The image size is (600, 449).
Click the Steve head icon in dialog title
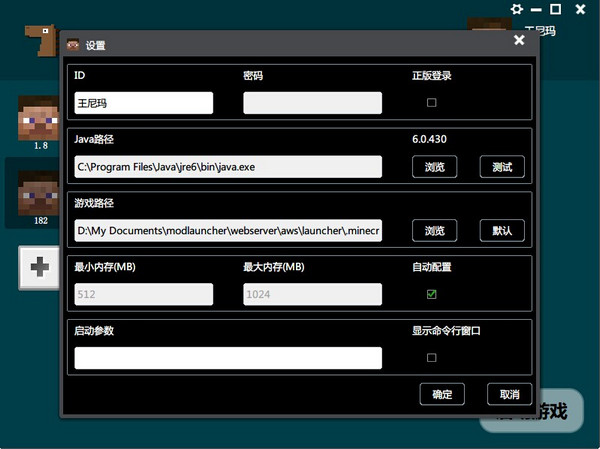[73, 45]
